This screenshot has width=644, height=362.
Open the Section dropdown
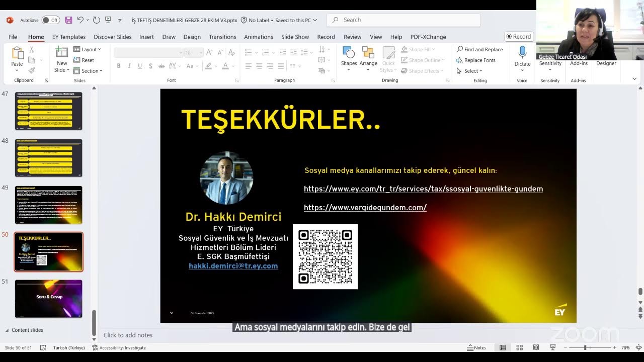coord(88,71)
